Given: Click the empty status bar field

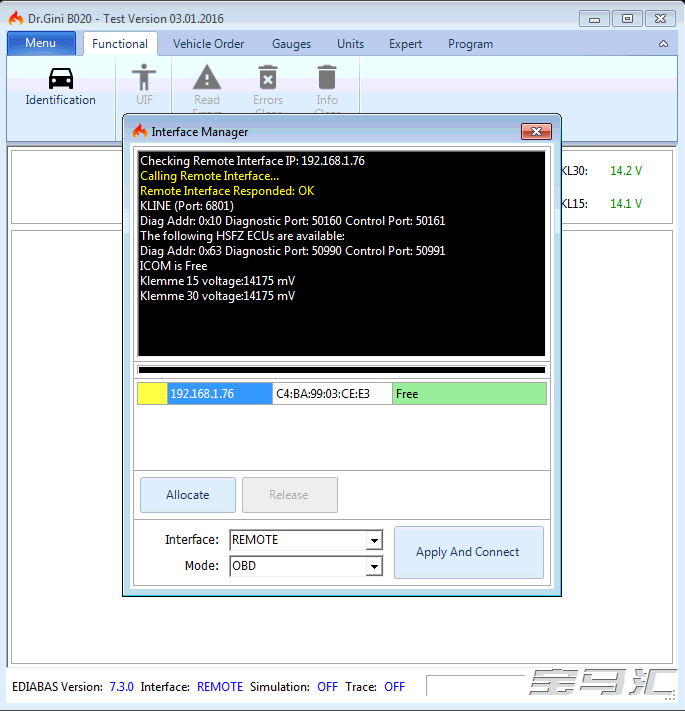Looking at the screenshot, I should pyautogui.click(x=476, y=686).
